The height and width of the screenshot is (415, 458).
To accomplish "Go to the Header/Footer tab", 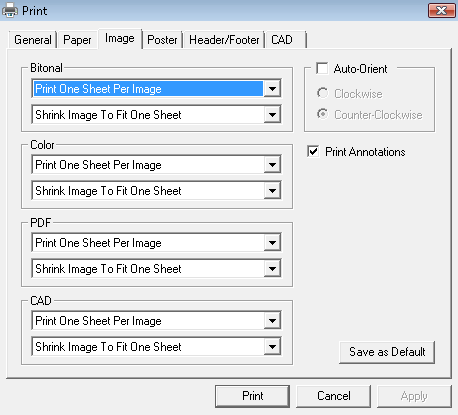I will (x=224, y=40).
